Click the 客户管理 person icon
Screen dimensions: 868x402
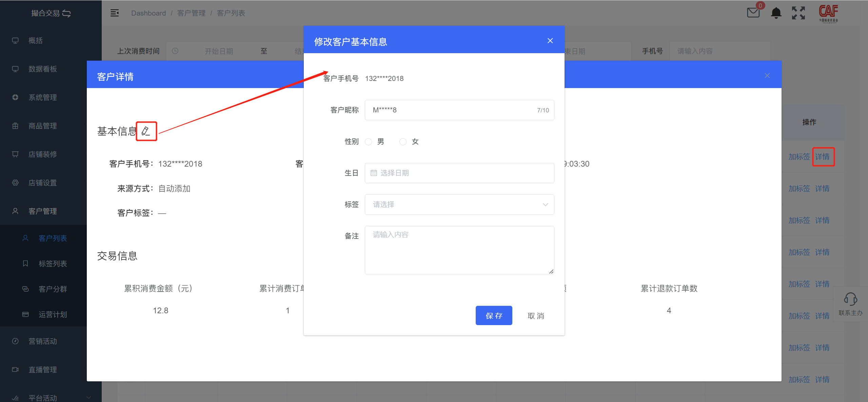(15, 211)
